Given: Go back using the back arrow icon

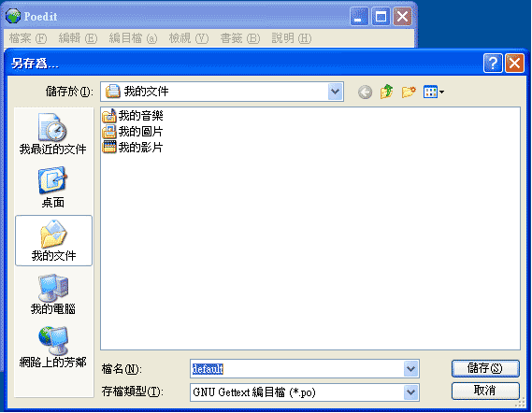Looking at the screenshot, I should [x=365, y=92].
